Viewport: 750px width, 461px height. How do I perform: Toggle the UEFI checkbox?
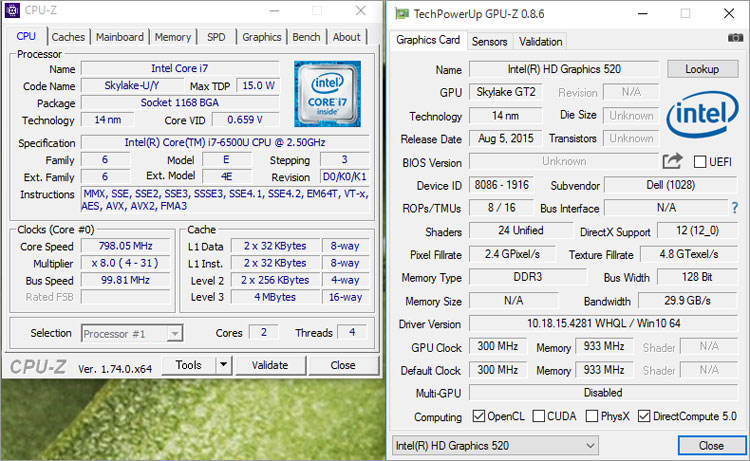pyautogui.click(x=700, y=162)
